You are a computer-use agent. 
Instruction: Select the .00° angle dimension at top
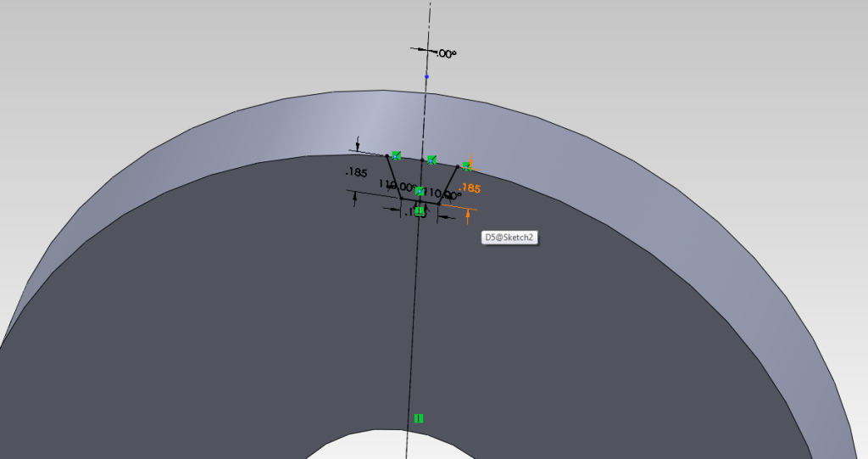click(444, 53)
